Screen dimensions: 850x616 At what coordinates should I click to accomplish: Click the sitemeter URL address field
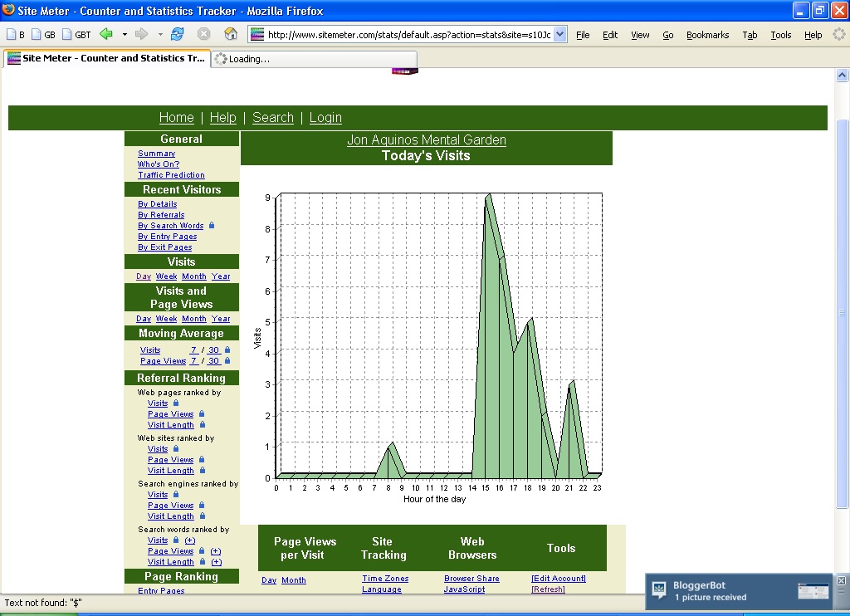pos(408,35)
